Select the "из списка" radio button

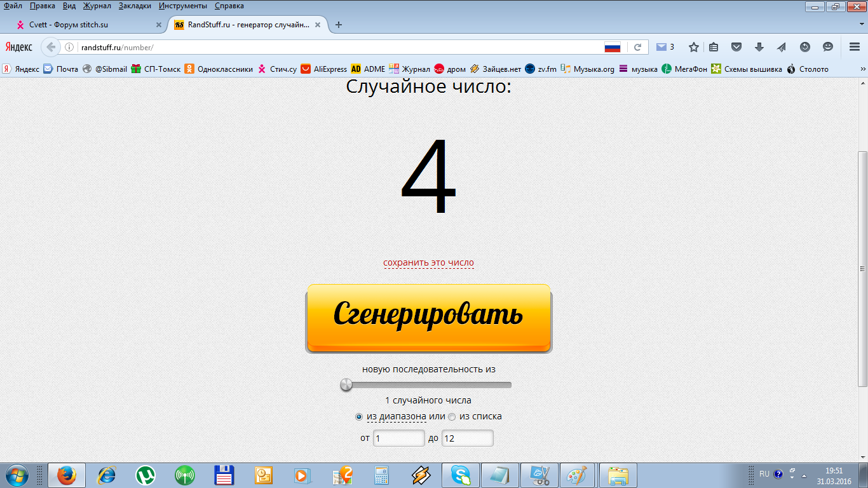tap(452, 417)
